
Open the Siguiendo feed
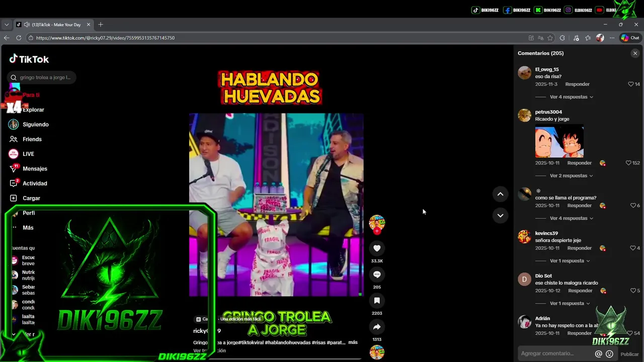coord(29,124)
